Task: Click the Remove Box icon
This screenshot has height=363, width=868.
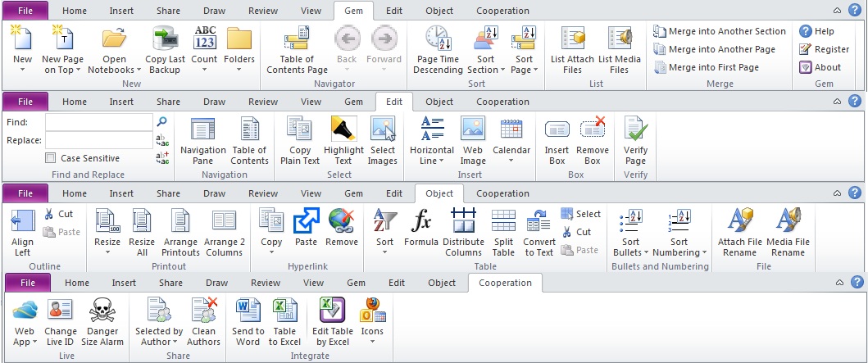Action: tap(593, 129)
